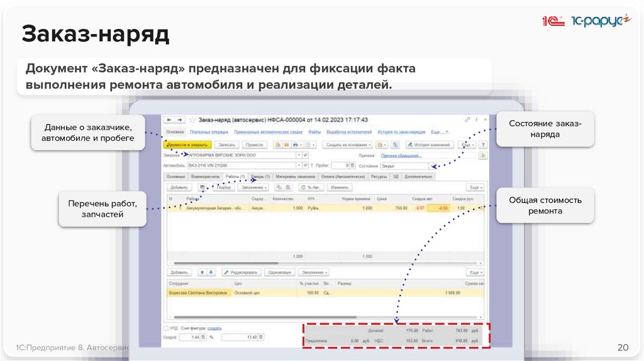This screenshot has width=644, height=361.
Task: Open the Заказчик dropdown arrow
Action: [299, 155]
